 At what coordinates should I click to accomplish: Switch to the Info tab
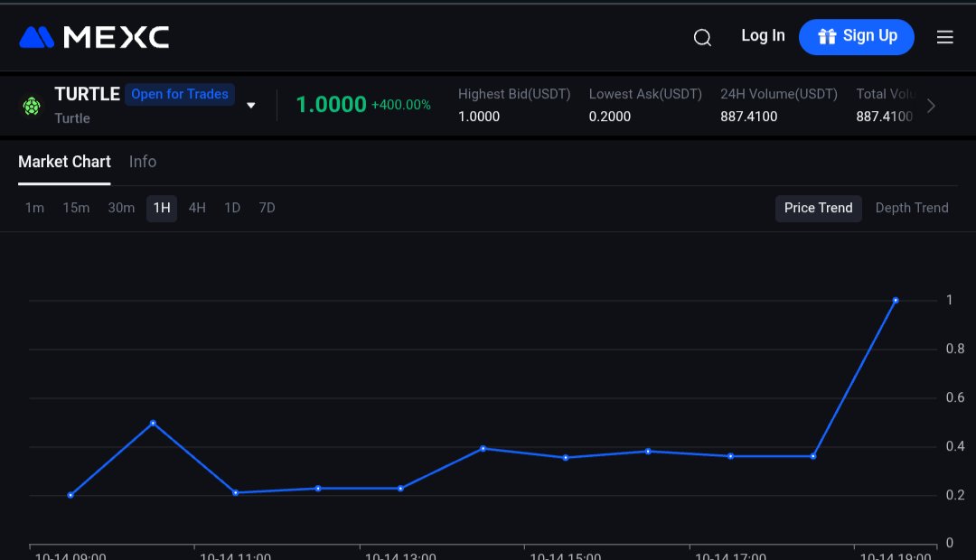(x=143, y=162)
